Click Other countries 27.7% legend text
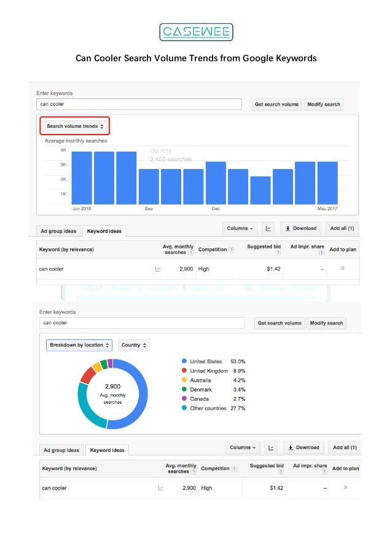The image size is (392, 555). pyautogui.click(x=218, y=408)
